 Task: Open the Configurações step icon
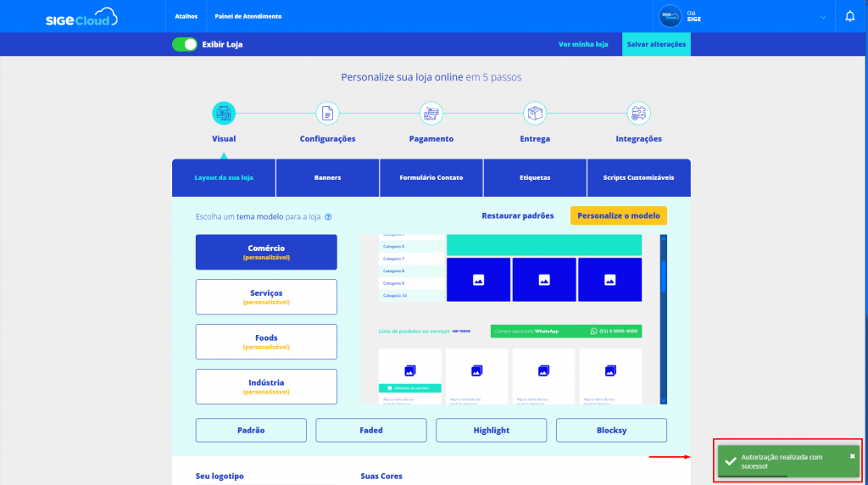point(327,113)
